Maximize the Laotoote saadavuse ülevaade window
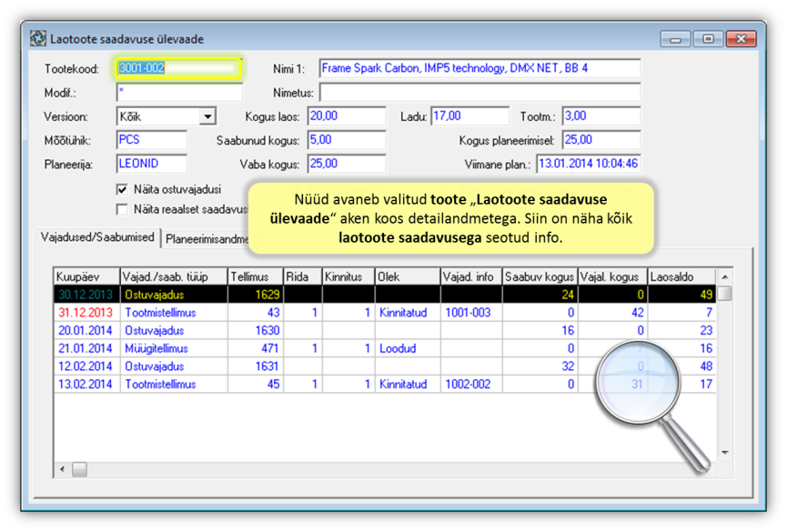Image resolution: width=787 pixels, height=532 pixels. (x=707, y=39)
